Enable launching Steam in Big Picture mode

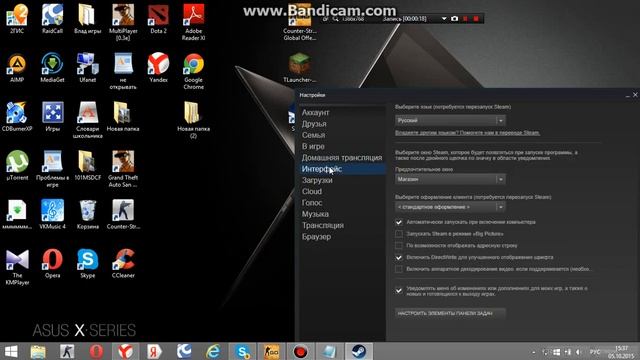tap(399, 234)
